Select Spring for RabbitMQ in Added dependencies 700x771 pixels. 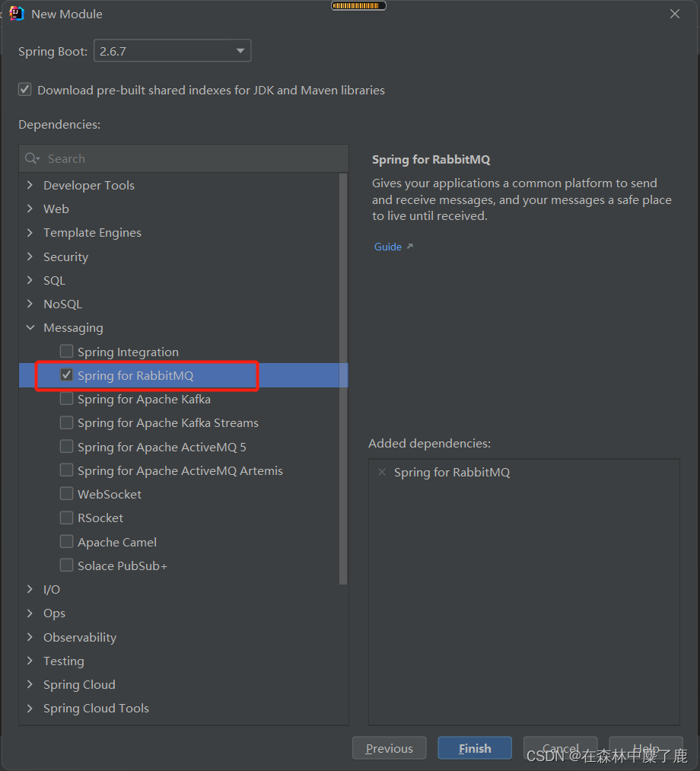coord(452,473)
